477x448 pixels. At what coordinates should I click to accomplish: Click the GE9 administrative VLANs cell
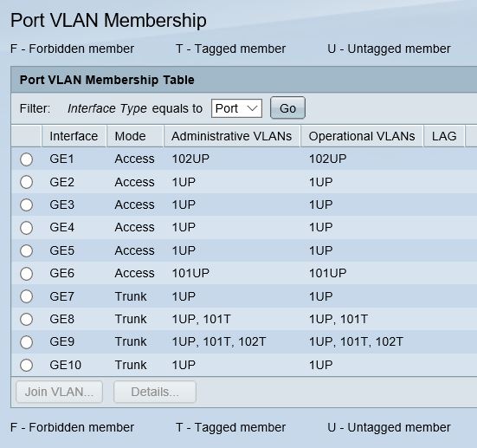(219, 341)
